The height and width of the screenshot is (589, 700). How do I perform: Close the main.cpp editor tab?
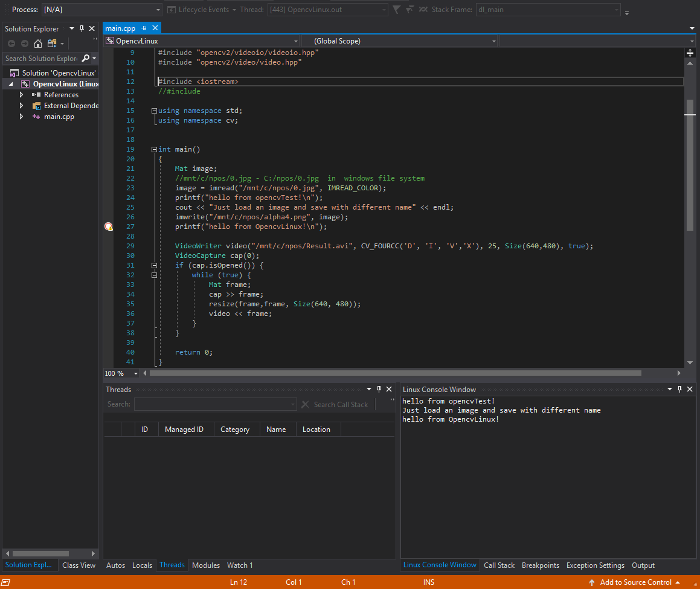coord(155,28)
